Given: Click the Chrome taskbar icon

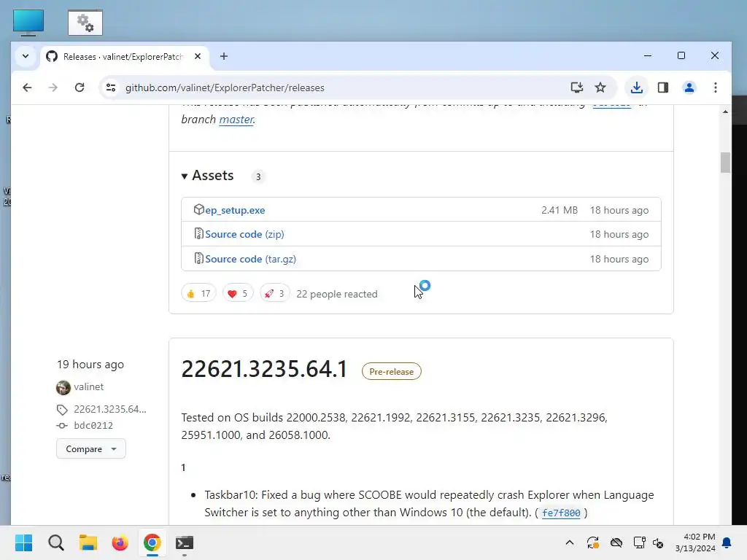Looking at the screenshot, I should click(x=152, y=542).
